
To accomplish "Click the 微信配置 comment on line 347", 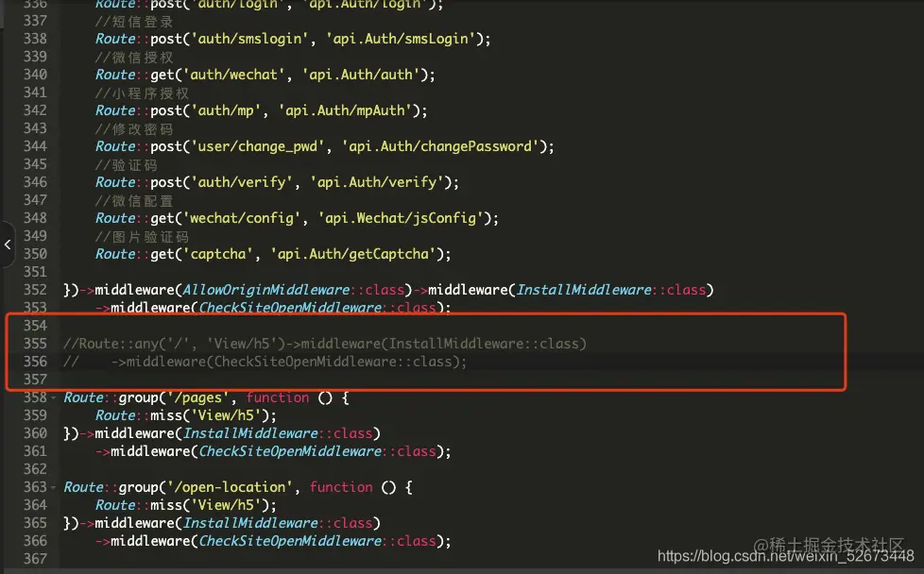I will pyautogui.click(x=134, y=201).
